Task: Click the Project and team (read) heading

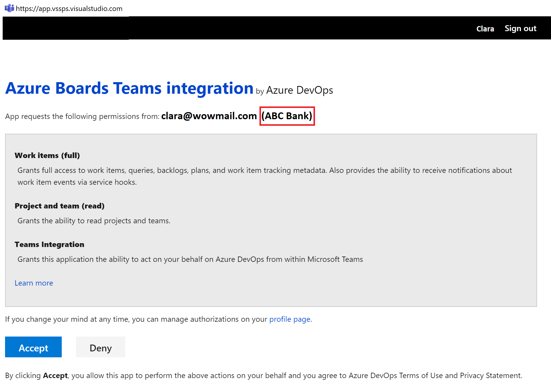Action: [59, 206]
